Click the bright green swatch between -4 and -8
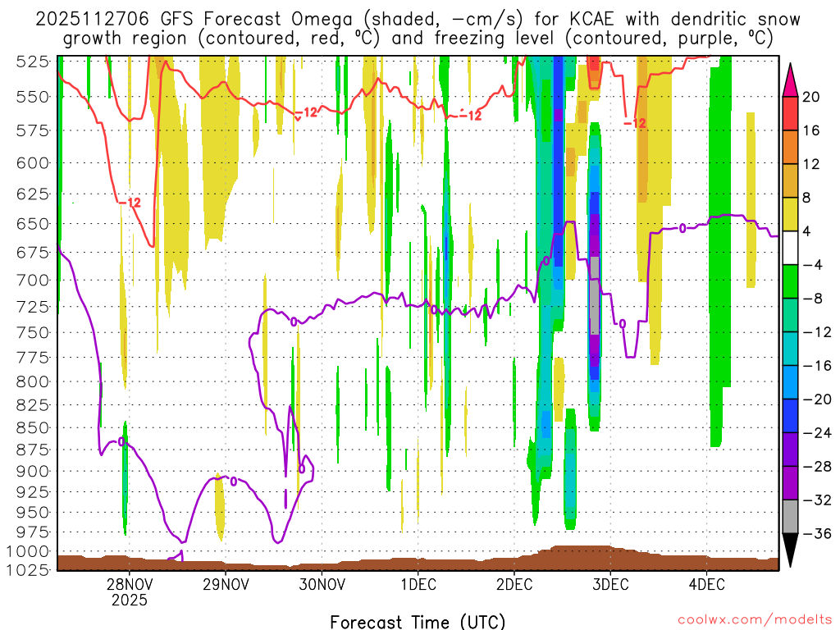 click(790, 281)
